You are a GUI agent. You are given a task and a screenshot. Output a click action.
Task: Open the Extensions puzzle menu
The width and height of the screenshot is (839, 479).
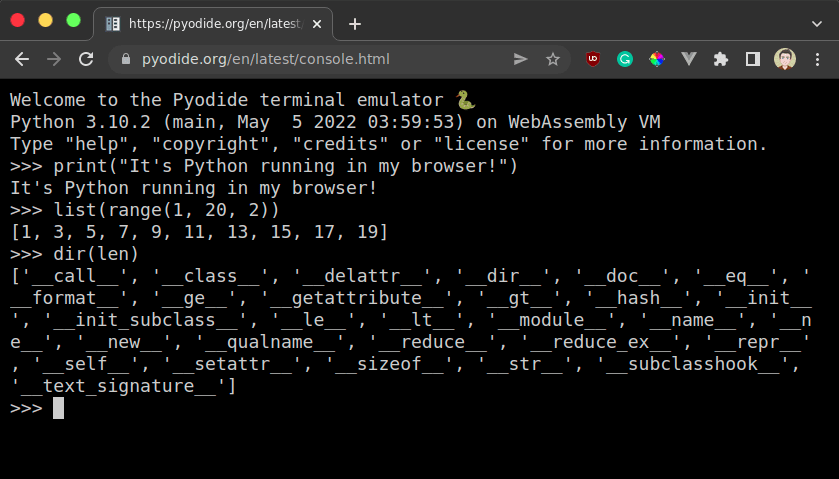(x=721, y=59)
